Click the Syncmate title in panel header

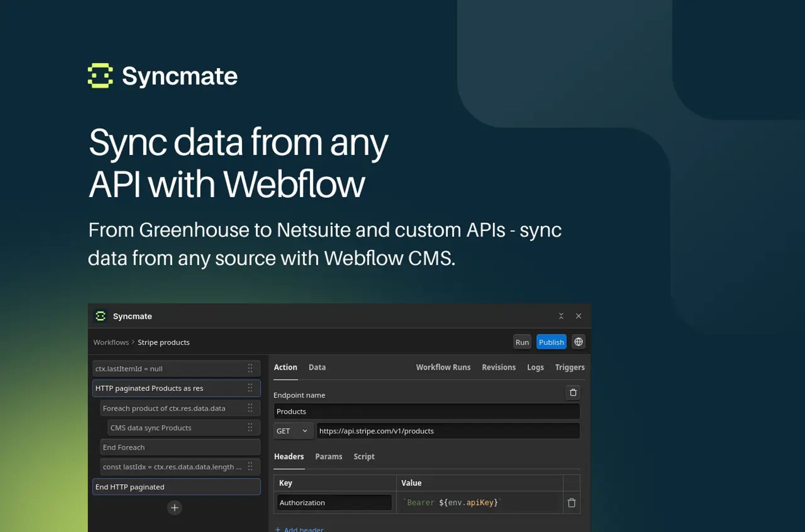132,316
